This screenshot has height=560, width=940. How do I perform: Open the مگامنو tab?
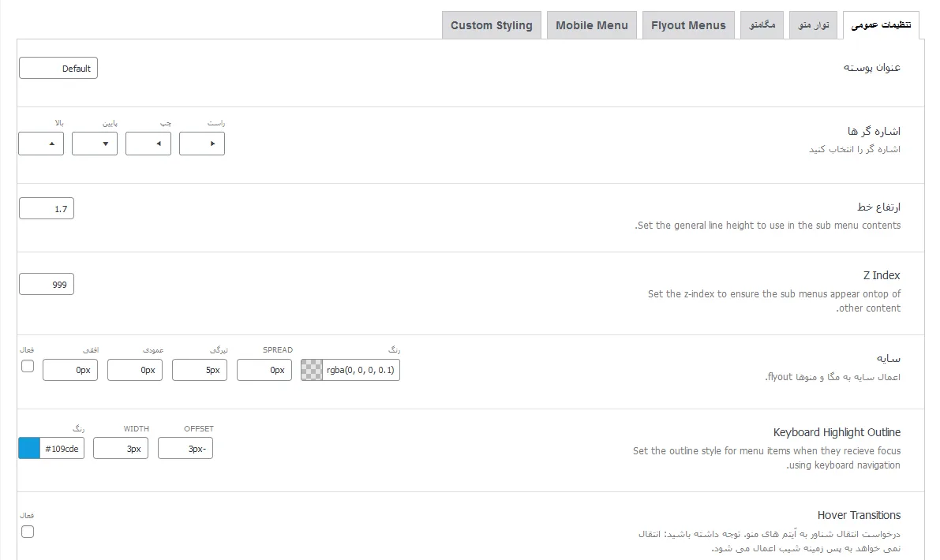[762, 25]
